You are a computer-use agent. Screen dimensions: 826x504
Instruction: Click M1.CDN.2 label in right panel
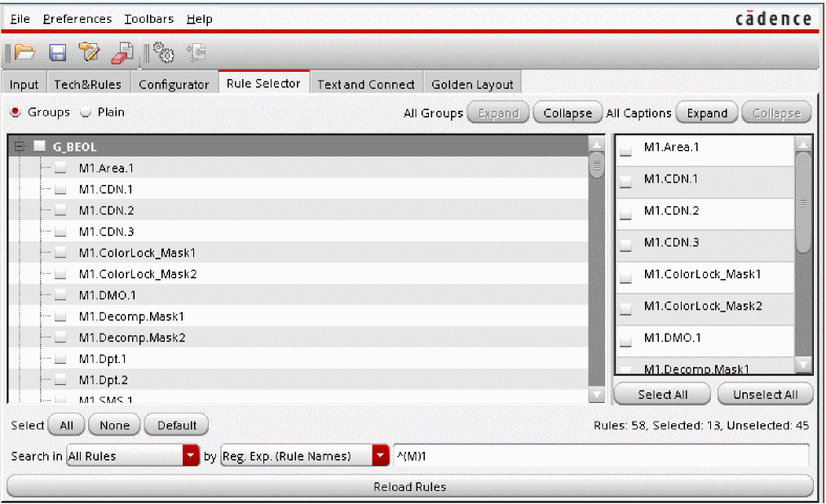tap(671, 210)
